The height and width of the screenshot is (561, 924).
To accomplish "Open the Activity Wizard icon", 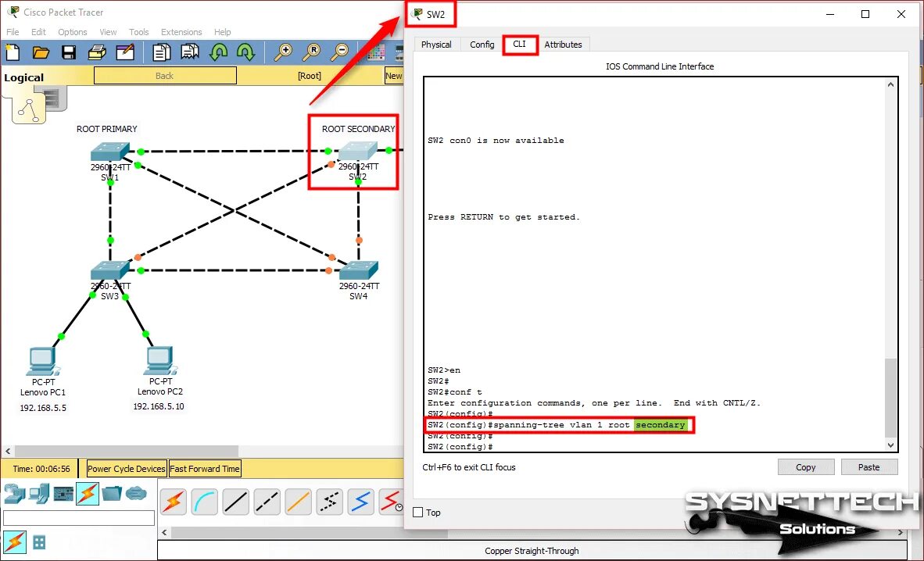I will pyautogui.click(x=125, y=53).
